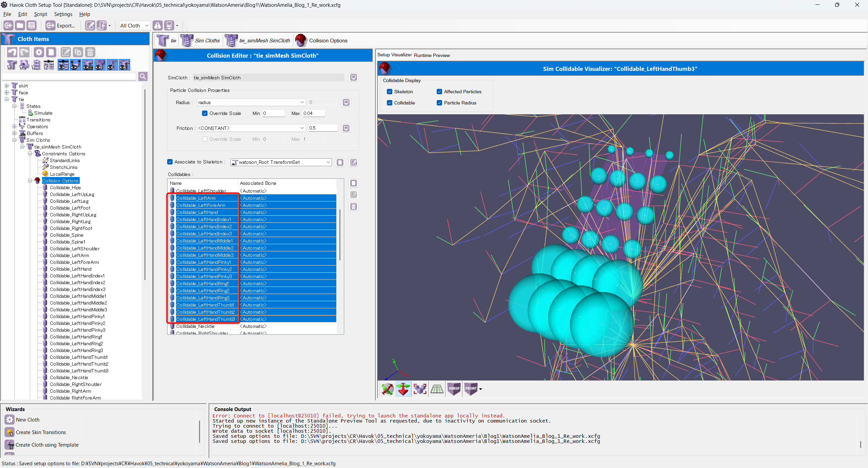
Task: Click the new transform set icon beside skeleton dropdown
Action: coord(340,162)
